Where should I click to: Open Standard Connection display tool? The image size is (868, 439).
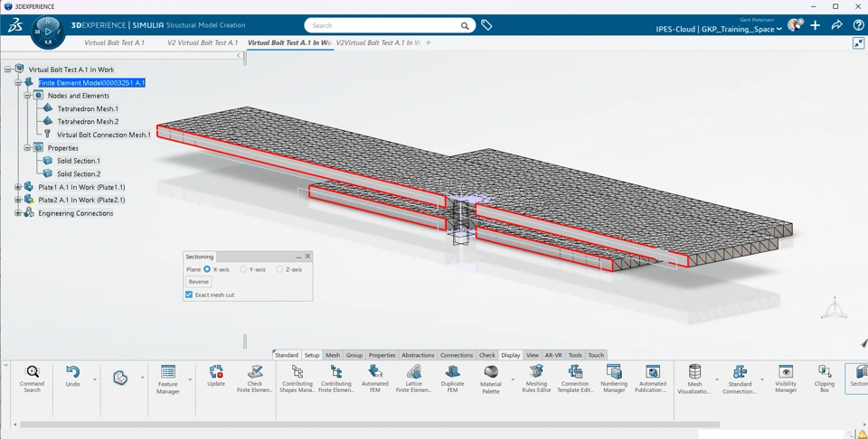(x=740, y=379)
